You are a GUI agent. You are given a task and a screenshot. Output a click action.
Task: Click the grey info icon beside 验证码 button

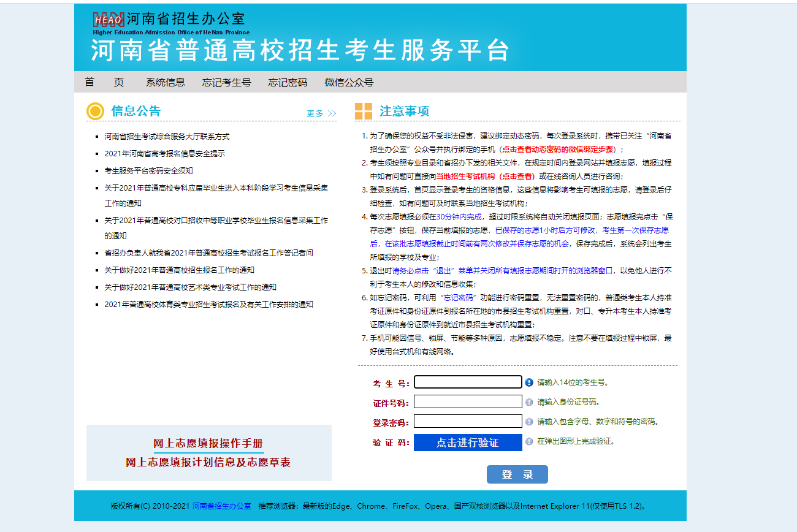pyautogui.click(x=529, y=441)
